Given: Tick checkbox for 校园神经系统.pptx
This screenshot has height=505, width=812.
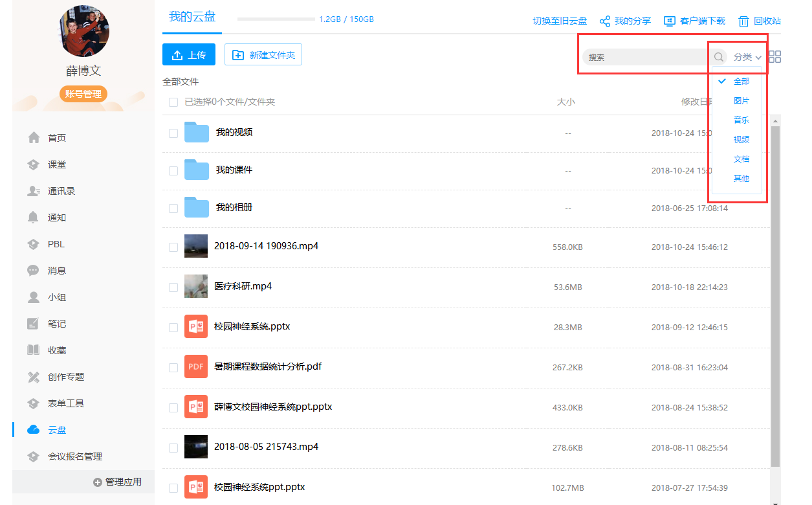Looking at the screenshot, I should [173, 327].
